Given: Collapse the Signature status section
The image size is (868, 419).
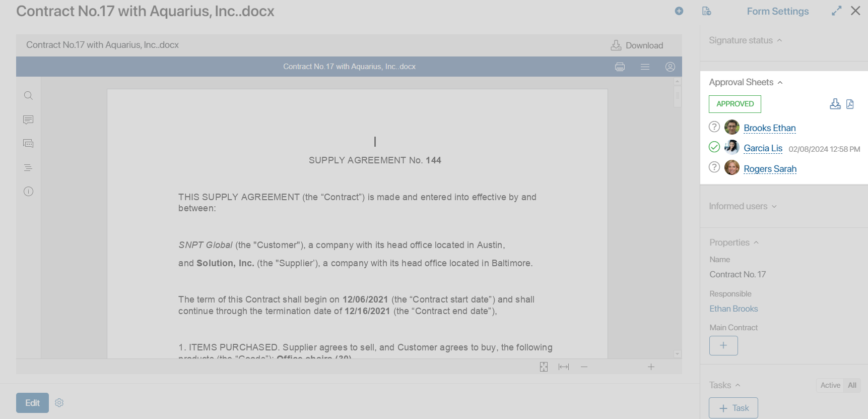Looking at the screenshot, I should pyautogui.click(x=745, y=40).
